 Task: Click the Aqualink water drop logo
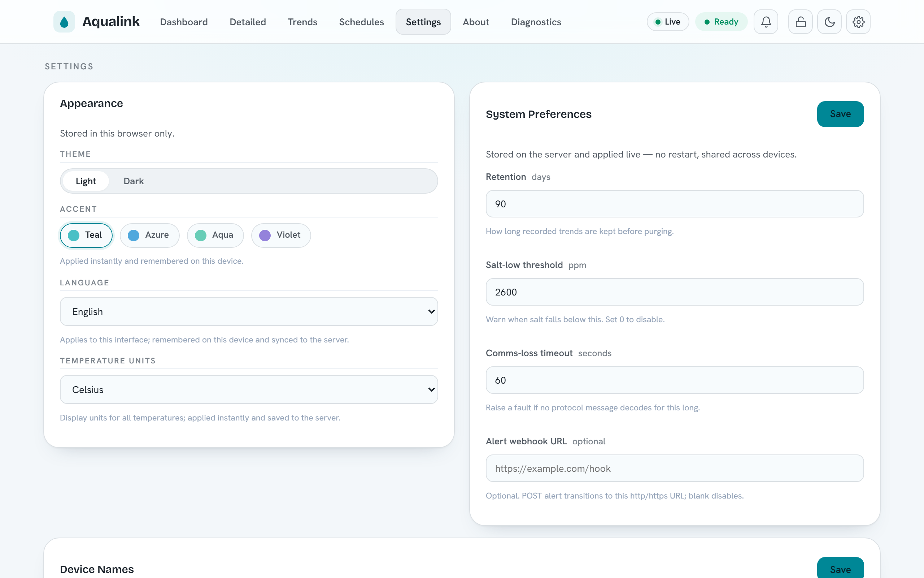(x=64, y=22)
